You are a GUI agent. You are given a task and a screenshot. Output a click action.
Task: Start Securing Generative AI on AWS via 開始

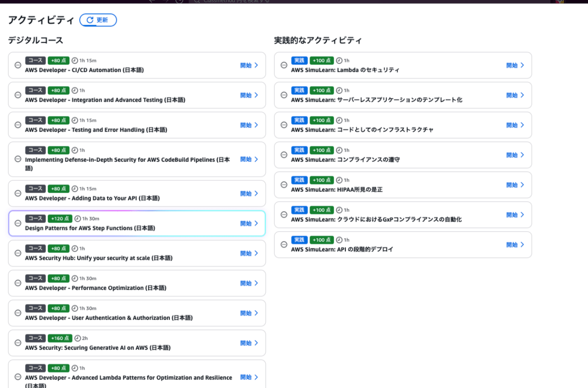click(x=249, y=343)
